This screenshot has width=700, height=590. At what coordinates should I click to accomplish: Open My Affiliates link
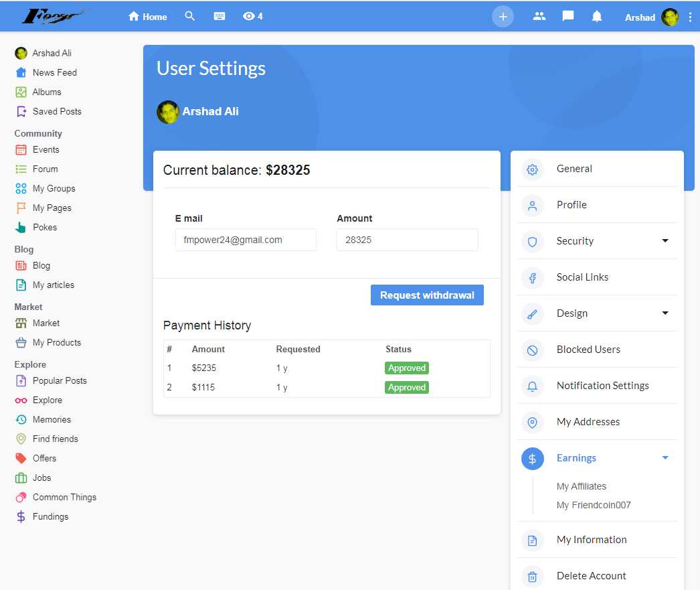coord(582,486)
